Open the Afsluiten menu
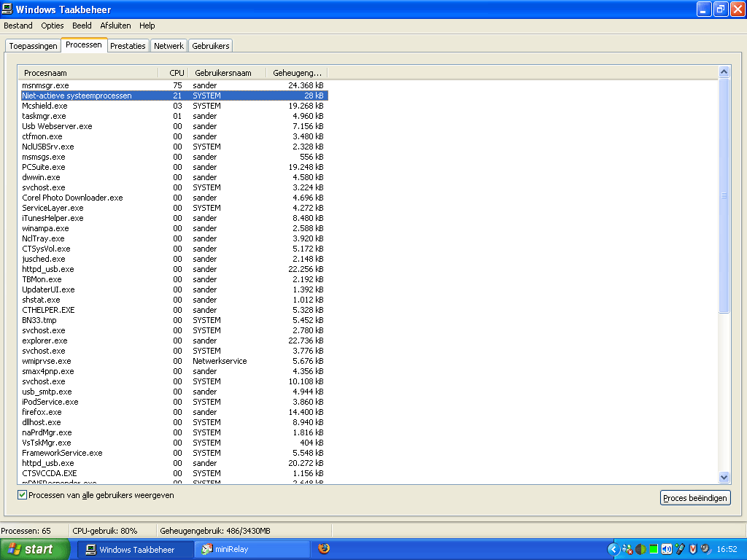Screen dimensions: 747x560 pos(115,26)
